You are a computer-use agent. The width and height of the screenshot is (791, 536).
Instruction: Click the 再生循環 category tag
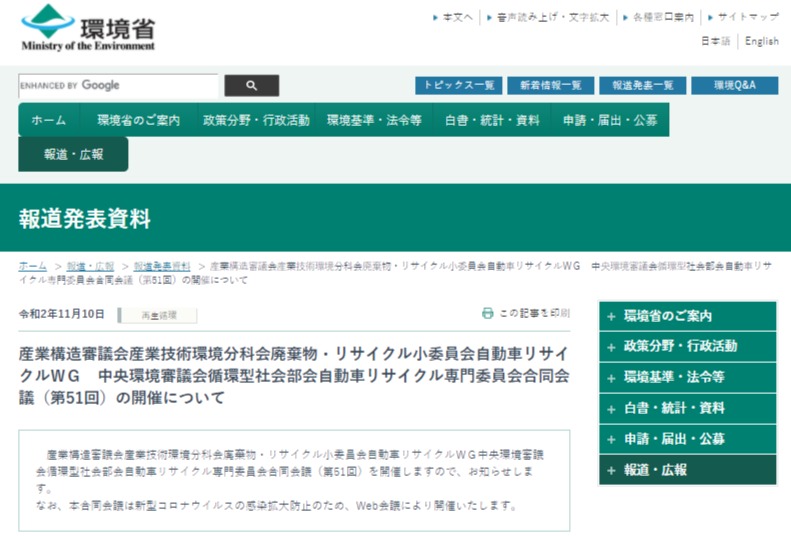(x=158, y=316)
